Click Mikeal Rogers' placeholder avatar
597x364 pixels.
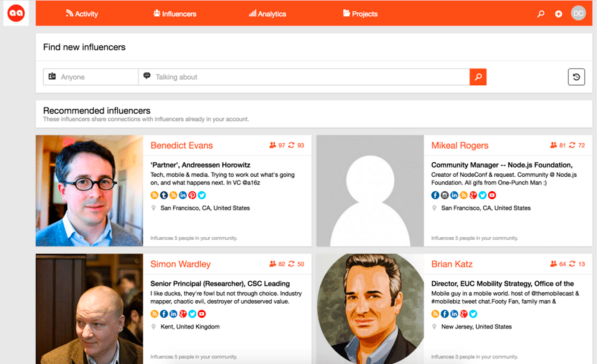[x=370, y=191]
